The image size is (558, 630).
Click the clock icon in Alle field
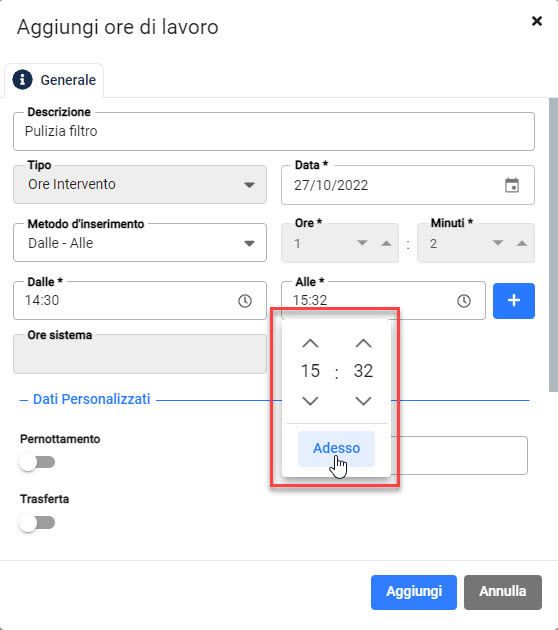click(x=464, y=301)
